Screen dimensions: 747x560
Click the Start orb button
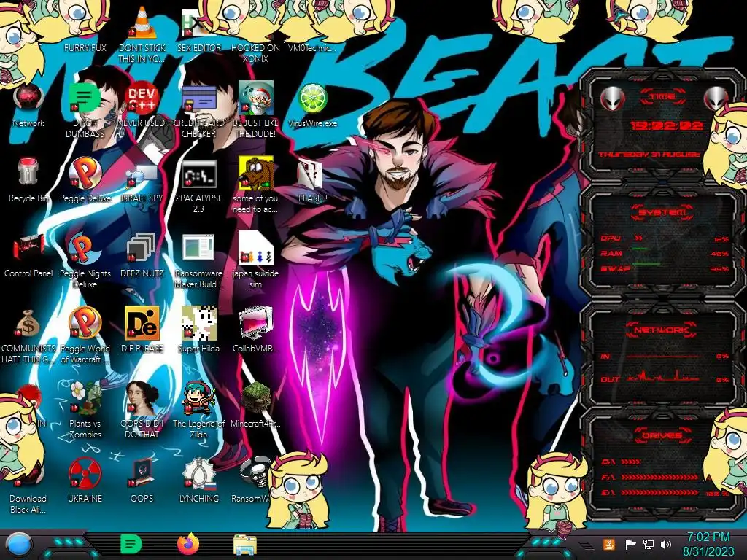(x=20, y=545)
